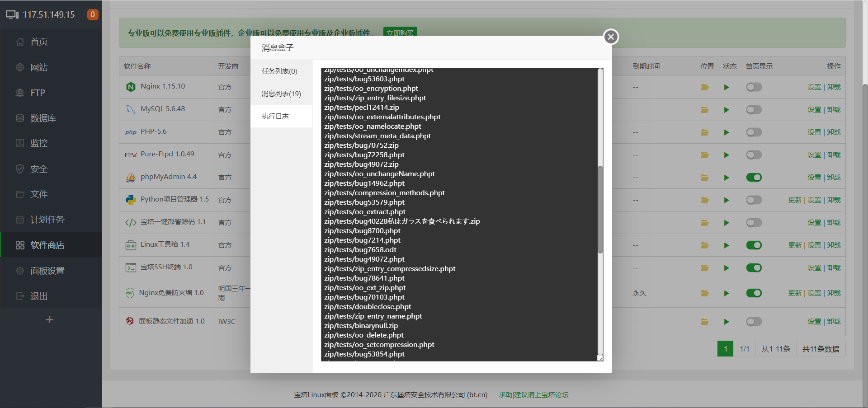Click 卸载 for the MySQL row
This screenshot has width=868, height=408.
(834, 110)
